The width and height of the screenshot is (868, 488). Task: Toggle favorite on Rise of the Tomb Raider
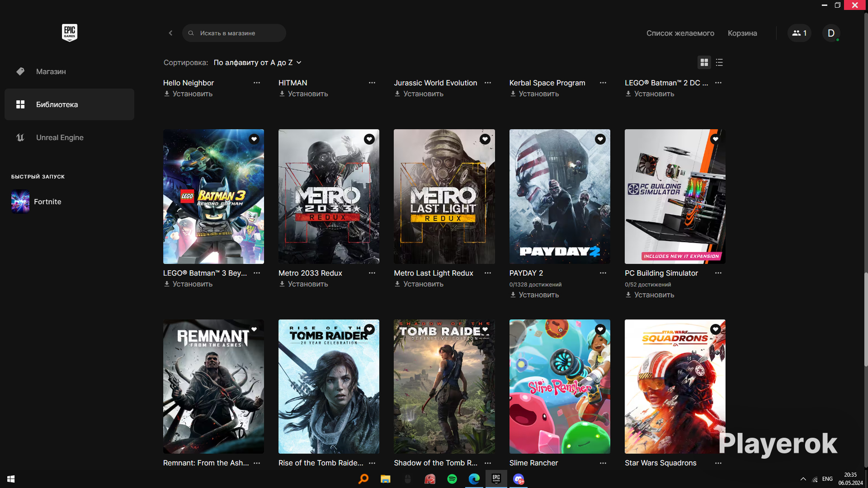pyautogui.click(x=369, y=329)
